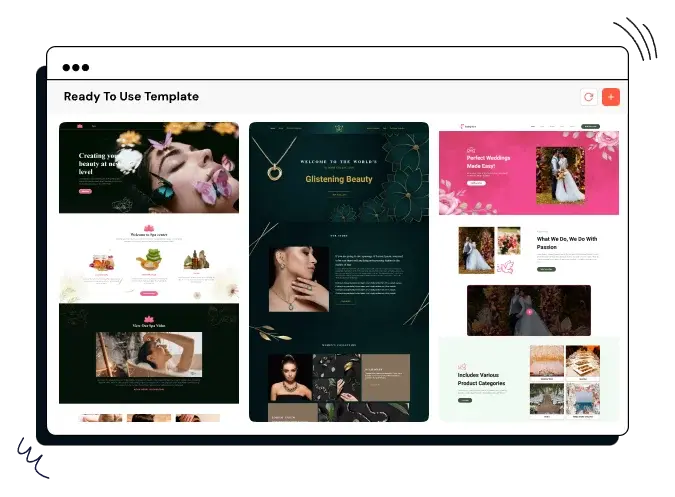
Task: Click the woman with earrings portrait
Action: pyautogui.click(x=299, y=279)
